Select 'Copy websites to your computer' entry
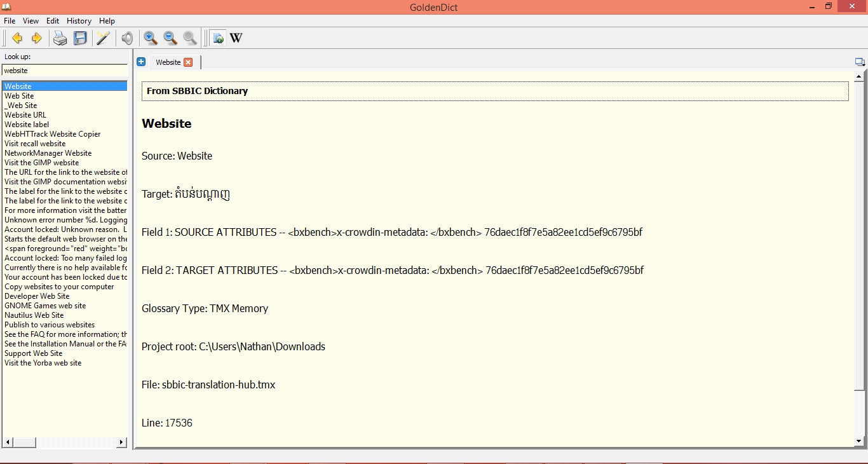This screenshot has width=868, height=464. click(x=65, y=287)
